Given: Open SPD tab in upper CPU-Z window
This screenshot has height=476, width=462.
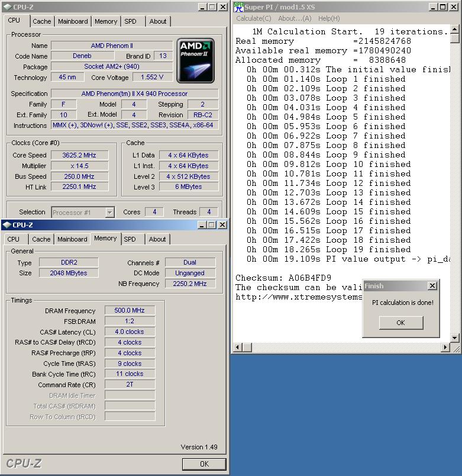Looking at the screenshot, I should [131, 21].
